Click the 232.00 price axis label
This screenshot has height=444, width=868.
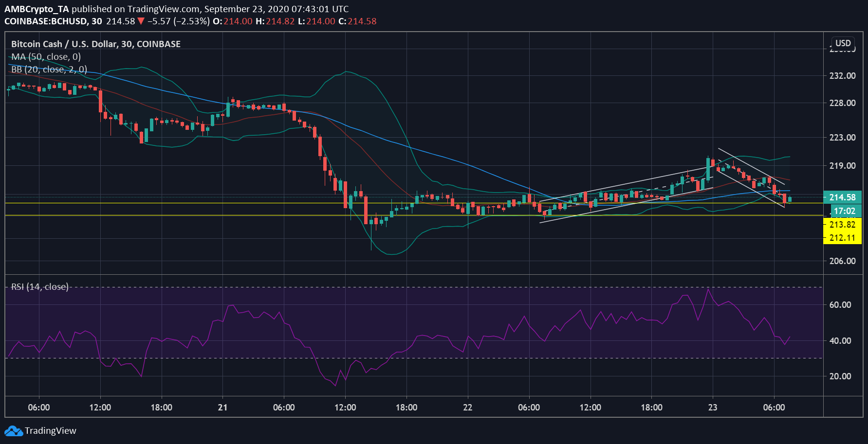(x=843, y=75)
